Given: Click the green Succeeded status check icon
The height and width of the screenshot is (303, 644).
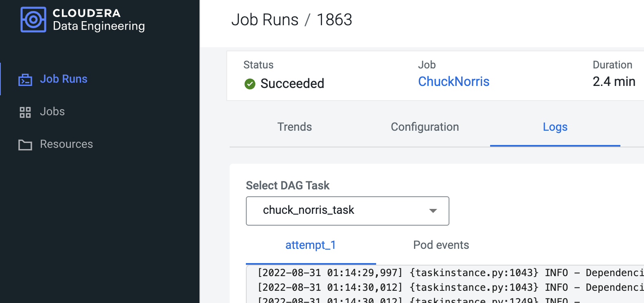Looking at the screenshot, I should pos(250,84).
